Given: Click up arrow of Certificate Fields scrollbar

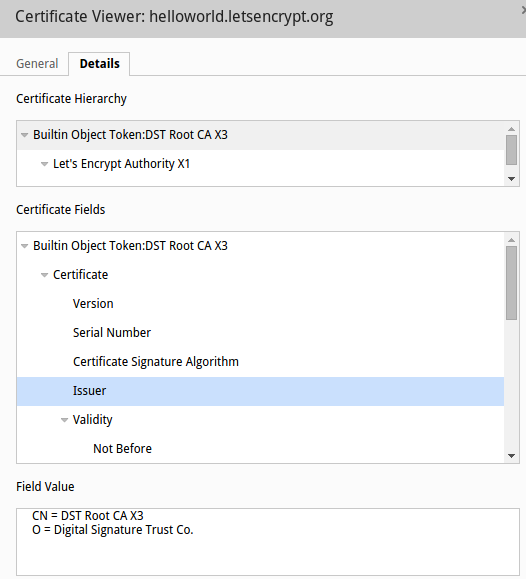Looking at the screenshot, I should 512,240.
